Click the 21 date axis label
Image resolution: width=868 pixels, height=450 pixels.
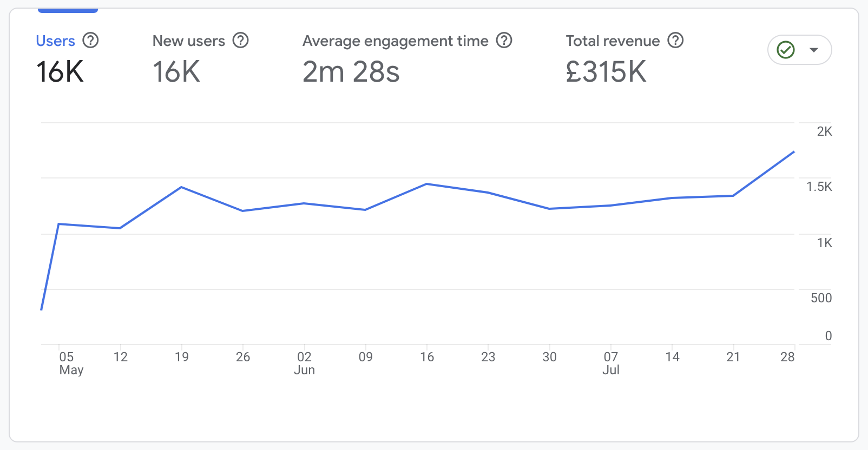[x=733, y=357]
